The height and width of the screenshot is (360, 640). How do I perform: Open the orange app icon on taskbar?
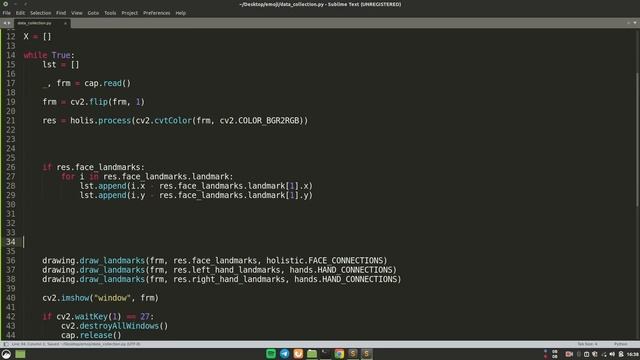(x=298, y=354)
